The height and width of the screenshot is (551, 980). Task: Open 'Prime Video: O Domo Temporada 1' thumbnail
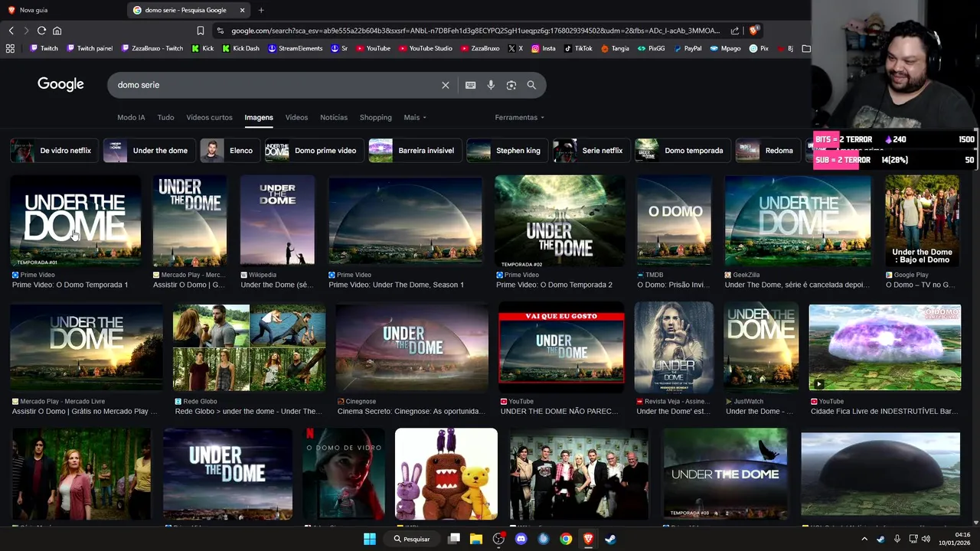75,220
